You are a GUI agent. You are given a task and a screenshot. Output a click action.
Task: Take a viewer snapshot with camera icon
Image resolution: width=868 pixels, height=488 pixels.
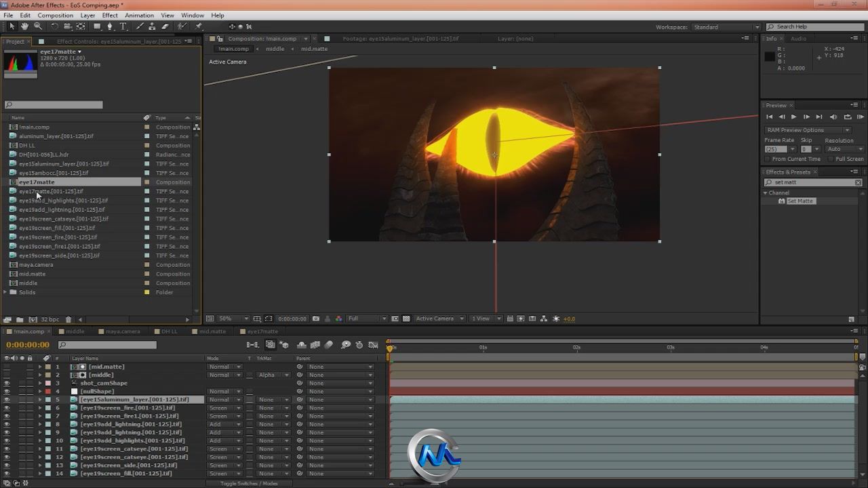316,319
